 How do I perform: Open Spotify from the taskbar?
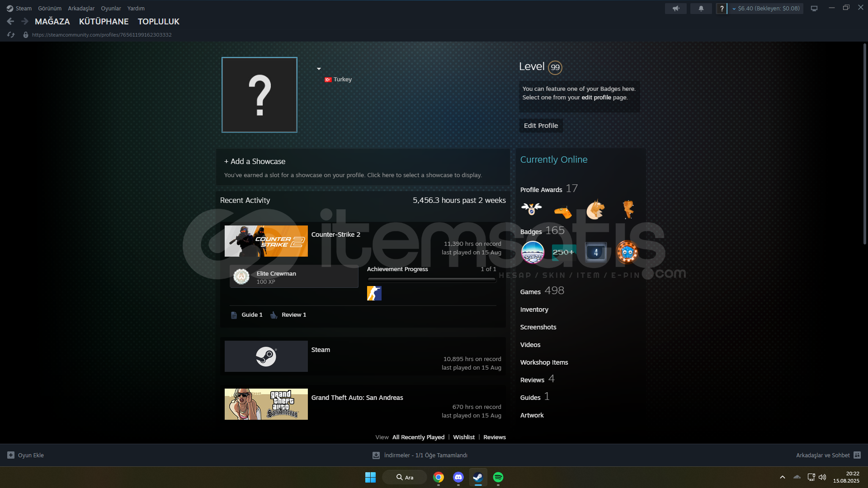[x=498, y=477]
